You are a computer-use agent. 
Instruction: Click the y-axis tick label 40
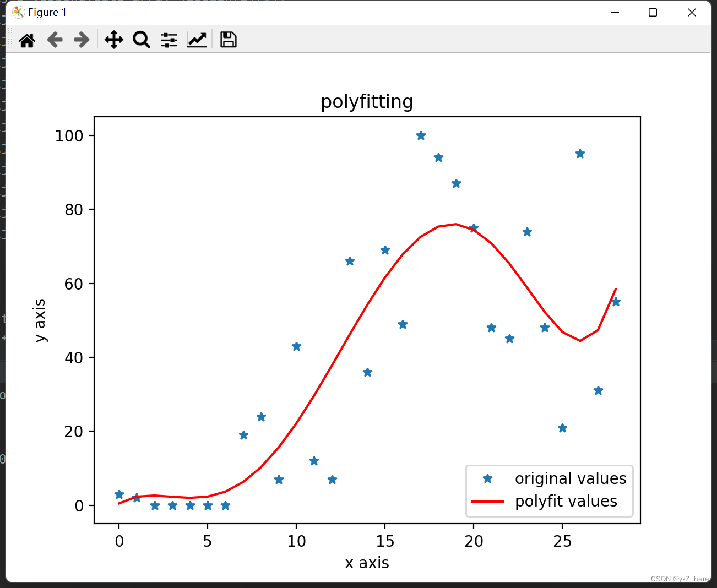pos(74,358)
